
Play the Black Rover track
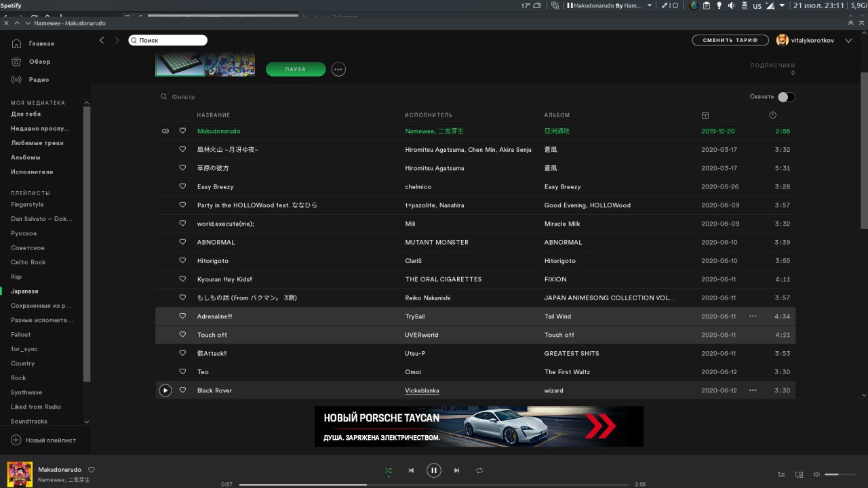[x=165, y=390]
